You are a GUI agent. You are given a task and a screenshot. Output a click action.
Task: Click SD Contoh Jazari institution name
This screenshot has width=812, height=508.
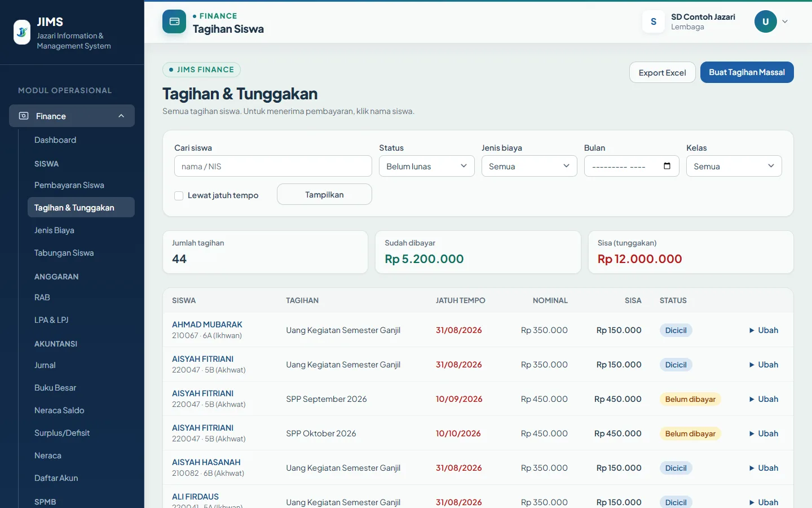[703, 17]
